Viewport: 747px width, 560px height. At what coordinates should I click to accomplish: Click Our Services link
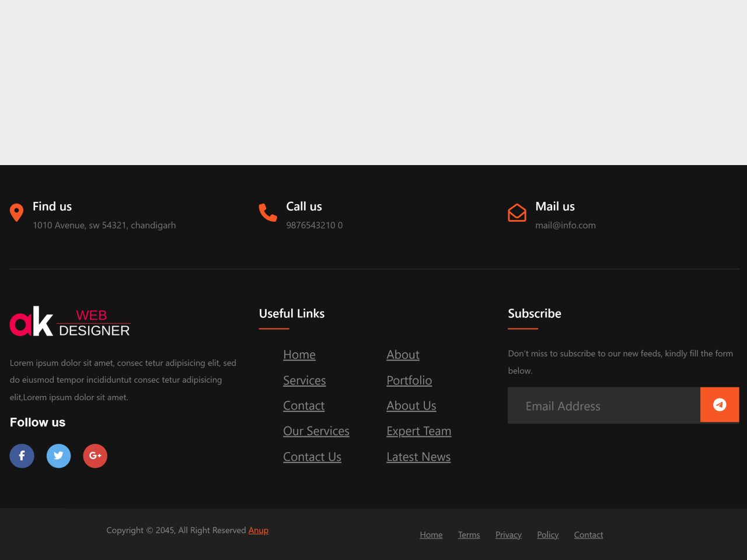(x=316, y=431)
